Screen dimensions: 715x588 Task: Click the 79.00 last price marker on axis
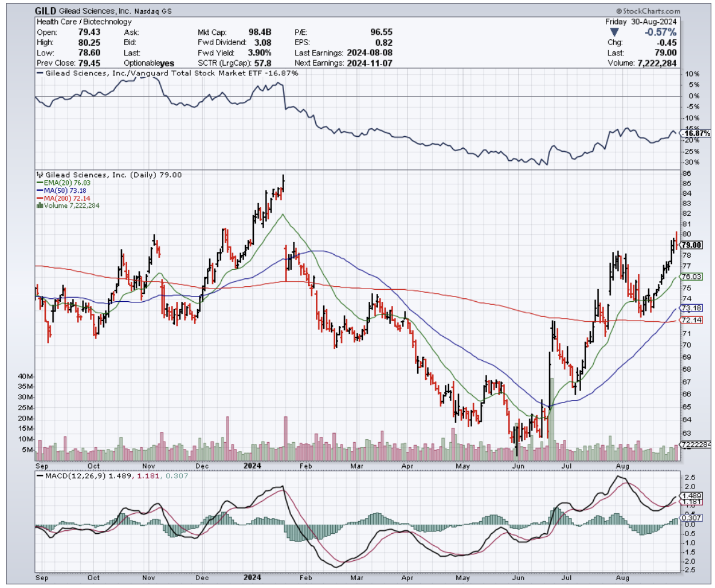[690, 245]
